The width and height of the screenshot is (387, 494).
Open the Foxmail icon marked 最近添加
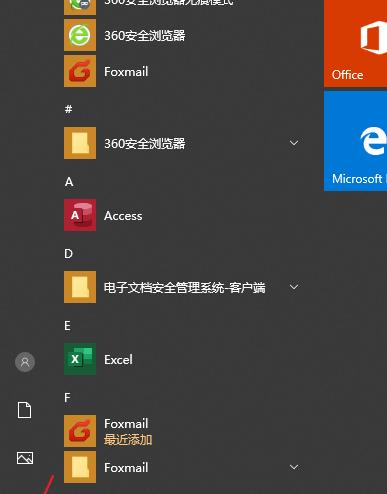pyautogui.click(x=80, y=431)
